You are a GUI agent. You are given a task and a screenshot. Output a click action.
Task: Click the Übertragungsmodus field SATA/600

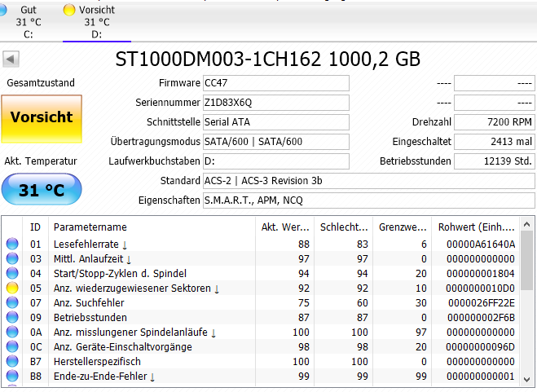pyautogui.click(x=276, y=142)
